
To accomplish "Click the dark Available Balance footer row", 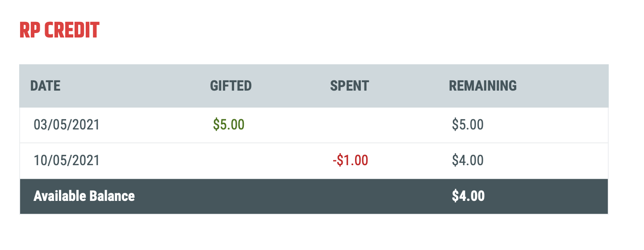I will point(314,196).
